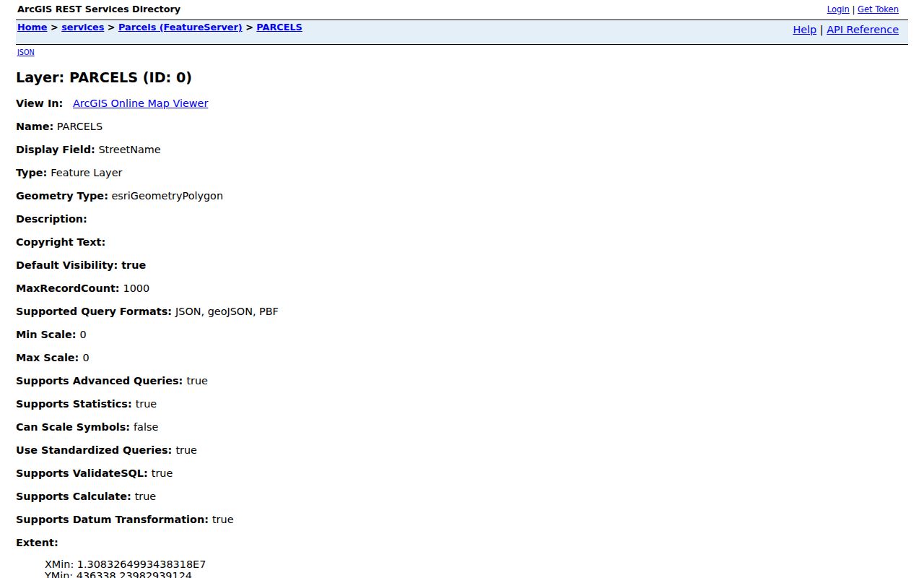Click the Supports Datum Transformation line
The width and height of the screenshot is (924, 578).
(x=125, y=519)
